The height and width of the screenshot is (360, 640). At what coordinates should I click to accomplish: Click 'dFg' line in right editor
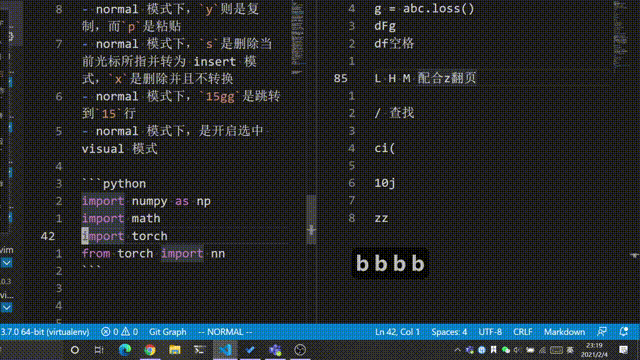click(x=385, y=26)
